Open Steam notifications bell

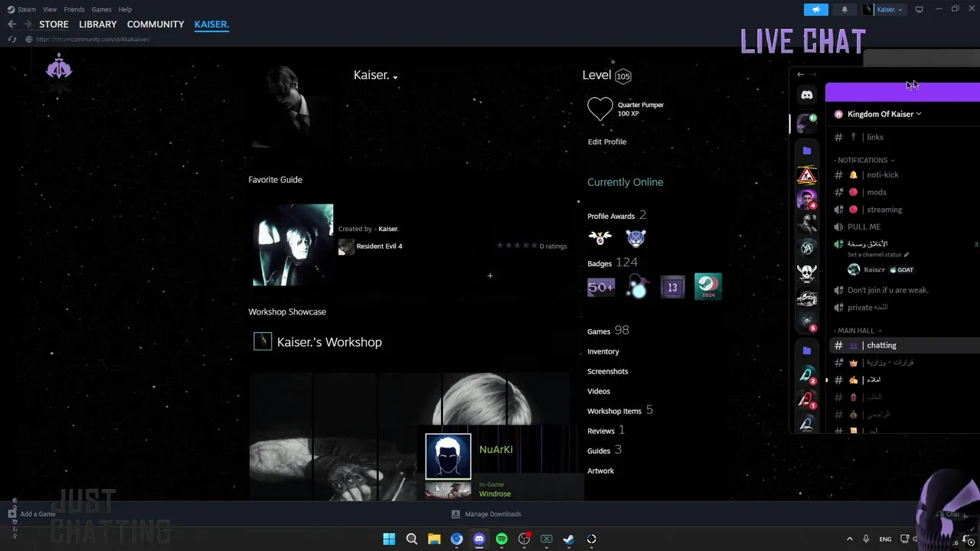click(x=844, y=9)
